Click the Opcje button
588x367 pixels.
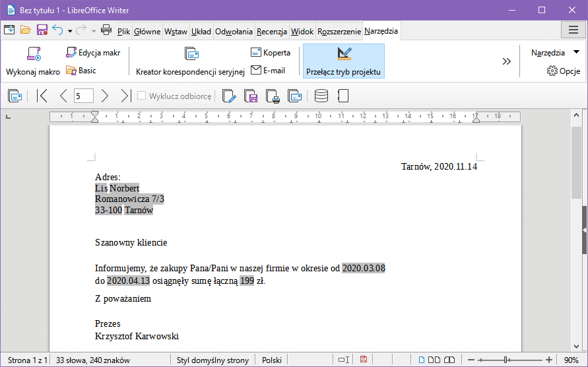[x=564, y=71]
